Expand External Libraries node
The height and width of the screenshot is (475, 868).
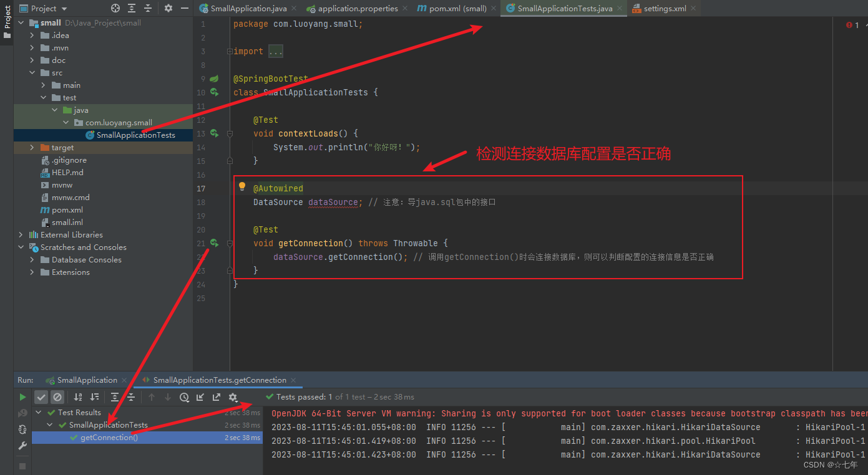tap(21, 235)
